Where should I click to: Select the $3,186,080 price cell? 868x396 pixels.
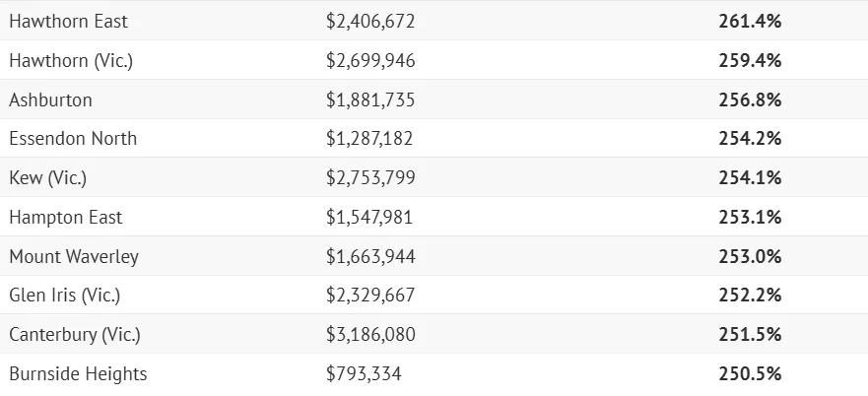point(370,335)
